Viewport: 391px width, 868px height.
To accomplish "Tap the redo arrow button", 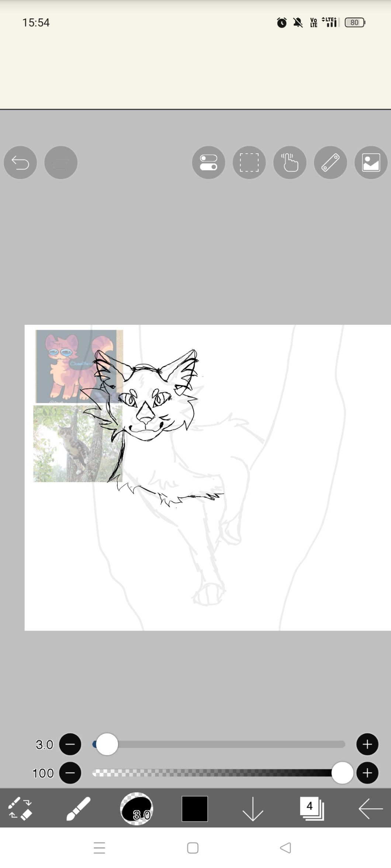I will (x=61, y=163).
